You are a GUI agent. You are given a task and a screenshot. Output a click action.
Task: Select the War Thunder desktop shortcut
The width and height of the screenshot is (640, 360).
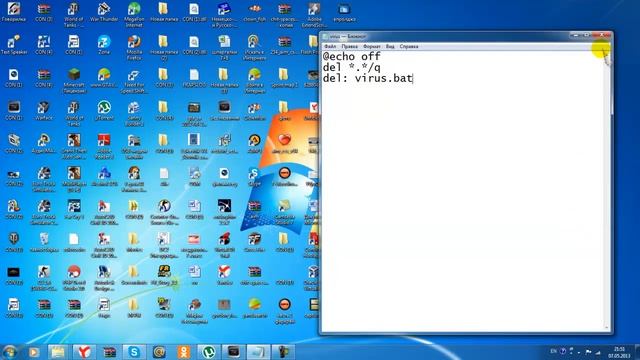pyautogui.click(x=104, y=13)
